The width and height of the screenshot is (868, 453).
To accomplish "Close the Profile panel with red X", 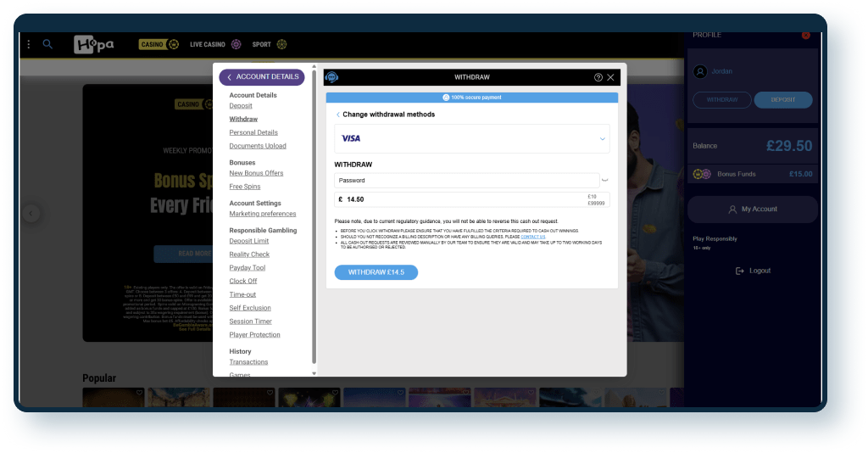I will pos(805,35).
